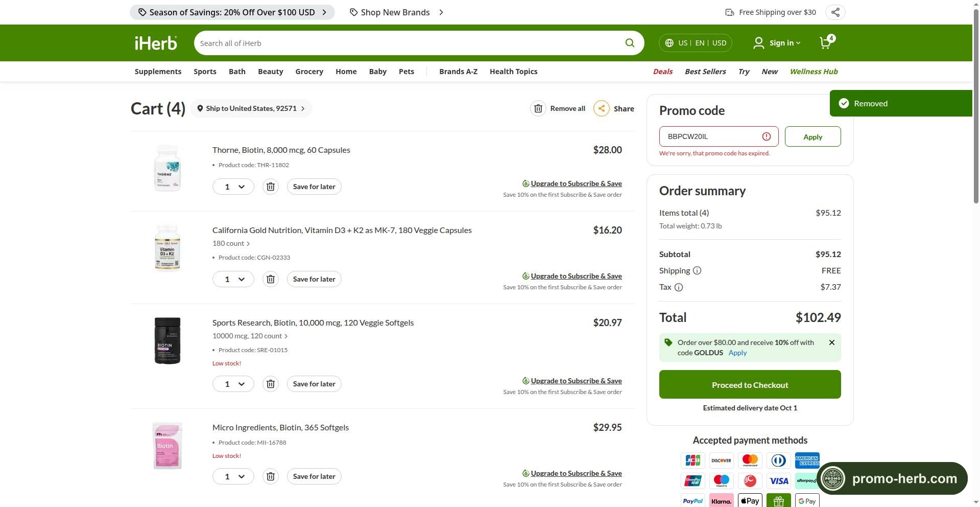
Task: Dismiss the GOLDUS promo banner
Action: tap(832, 342)
